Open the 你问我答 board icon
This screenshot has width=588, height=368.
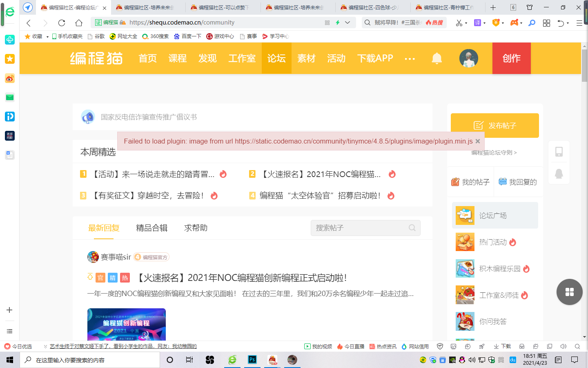(465, 321)
